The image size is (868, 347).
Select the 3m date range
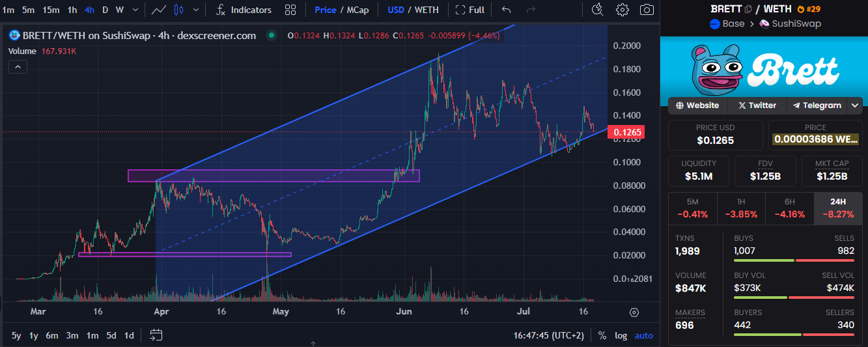[72, 335]
